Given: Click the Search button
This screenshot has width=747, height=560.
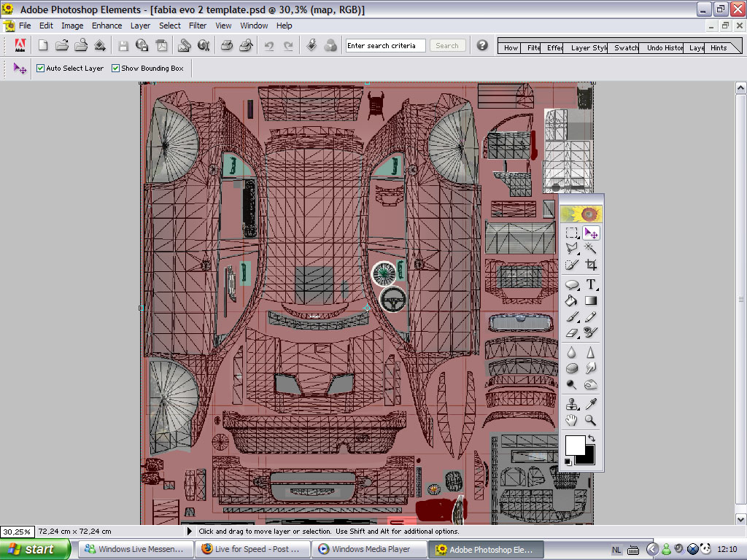Looking at the screenshot, I should [x=447, y=45].
